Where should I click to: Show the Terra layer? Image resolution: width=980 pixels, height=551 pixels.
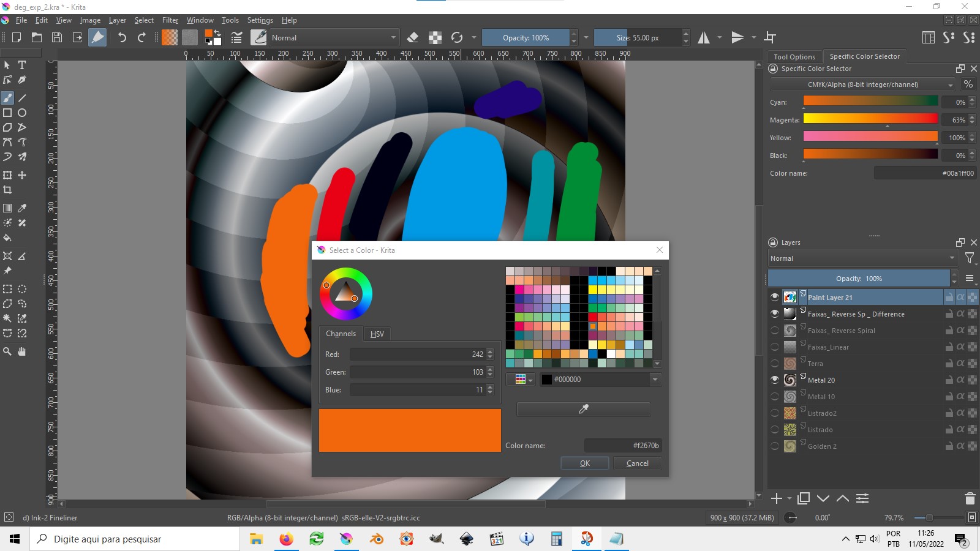(x=774, y=363)
